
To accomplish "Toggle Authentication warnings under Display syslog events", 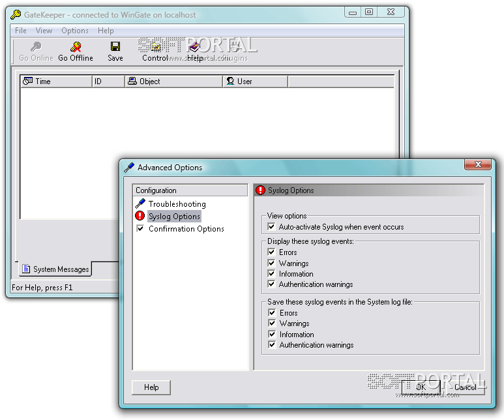I will point(272,284).
